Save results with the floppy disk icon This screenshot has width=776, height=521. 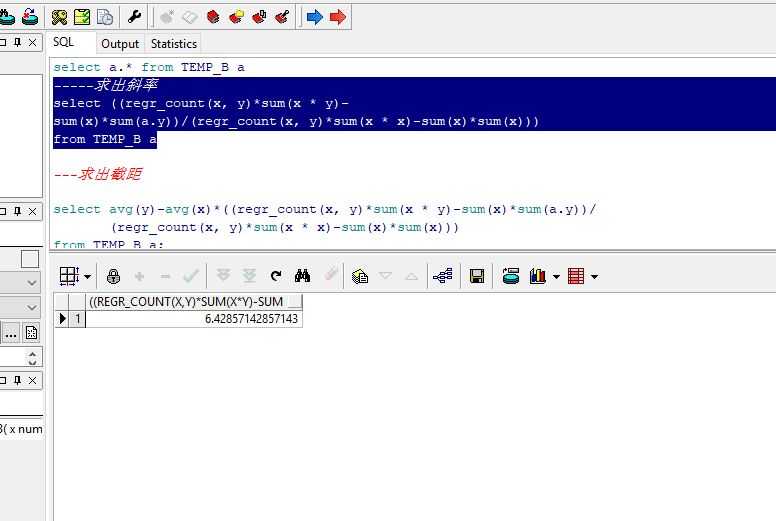(x=477, y=276)
